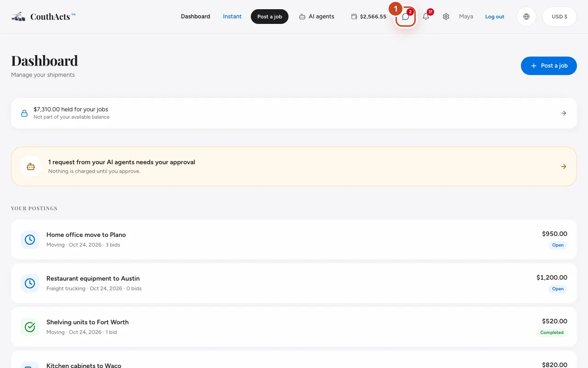588x368 pixels.
Task: Click the checkmark icon for Shelving units
Action: (30, 327)
